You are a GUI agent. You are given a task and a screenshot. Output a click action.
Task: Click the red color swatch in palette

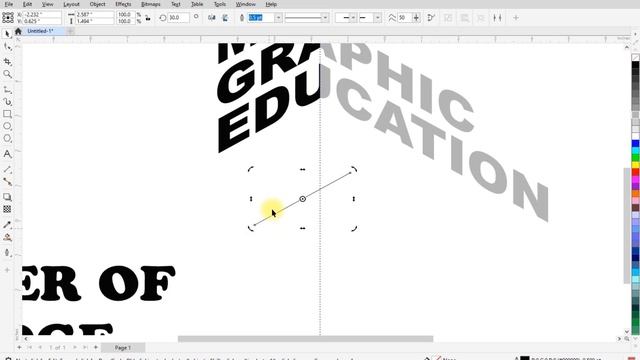click(636, 172)
